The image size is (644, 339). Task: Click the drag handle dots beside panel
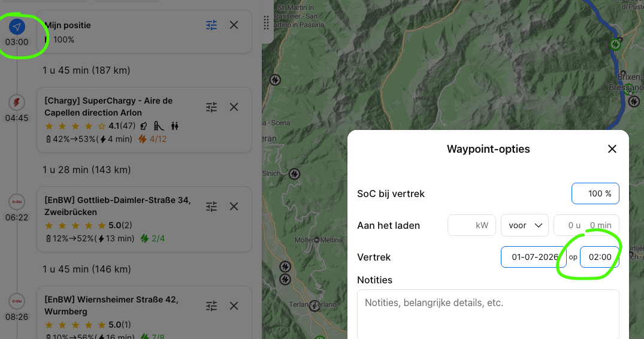click(266, 23)
